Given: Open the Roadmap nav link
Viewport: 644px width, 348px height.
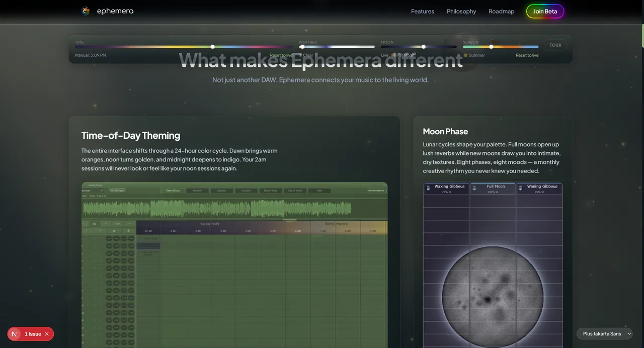Looking at the screenshot, I should coord(501,11).
